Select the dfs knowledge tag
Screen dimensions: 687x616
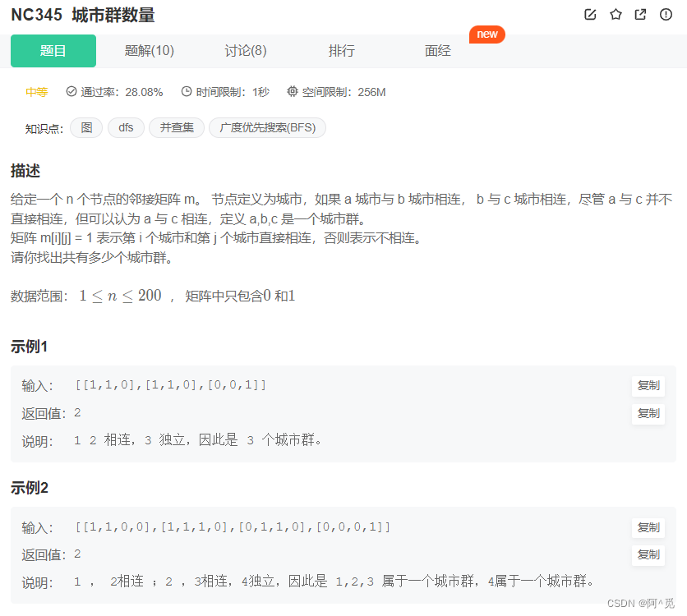pos(125,127)
